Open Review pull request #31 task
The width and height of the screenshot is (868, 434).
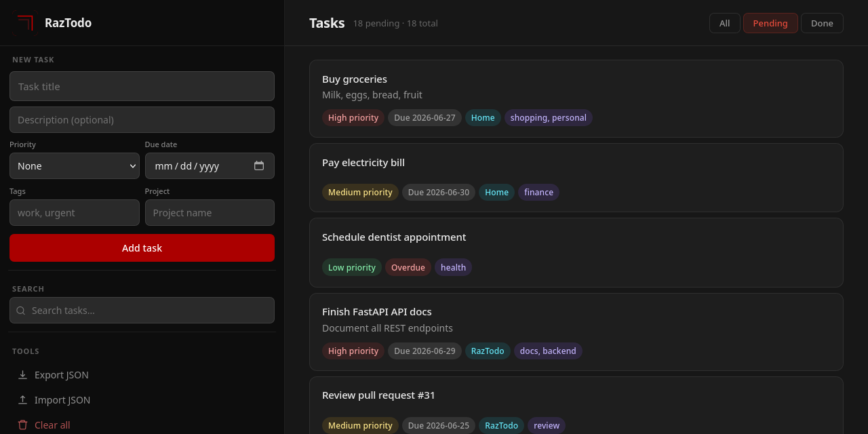click(379, 395)
